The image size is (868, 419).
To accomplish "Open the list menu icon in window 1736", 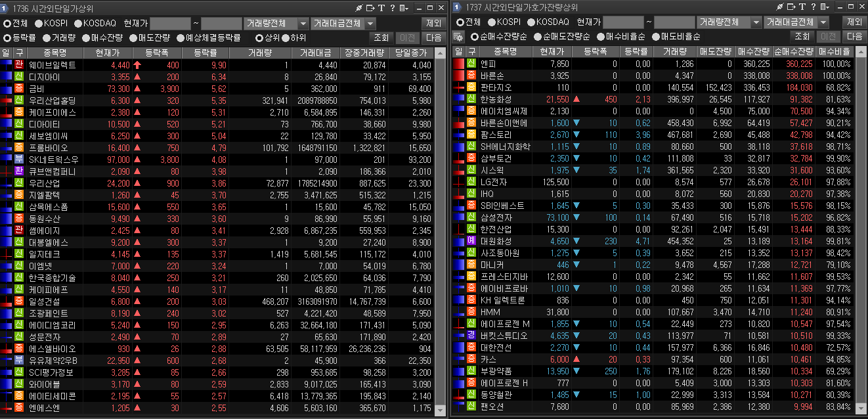I will pyautogui.click(x=403, y=7).
